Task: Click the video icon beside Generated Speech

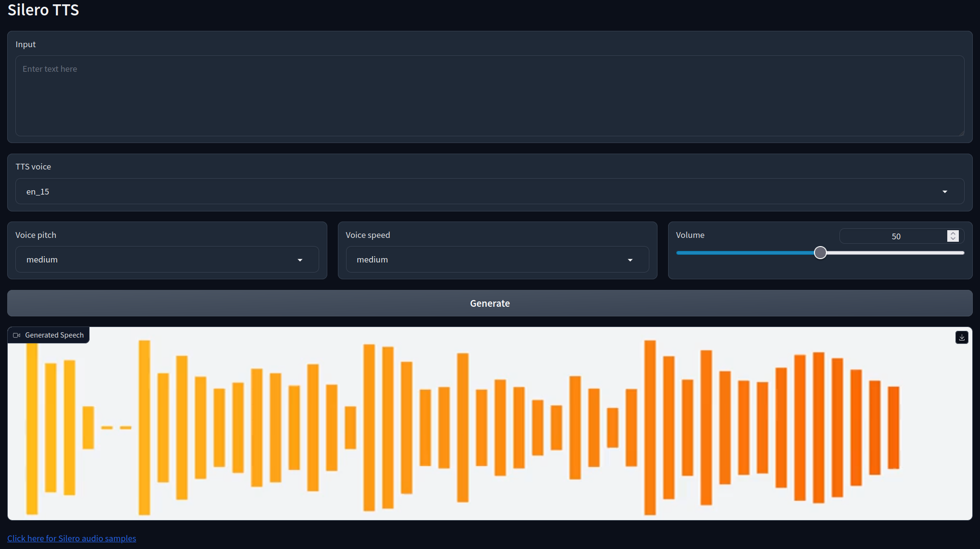Action: [x=16, y=335]
